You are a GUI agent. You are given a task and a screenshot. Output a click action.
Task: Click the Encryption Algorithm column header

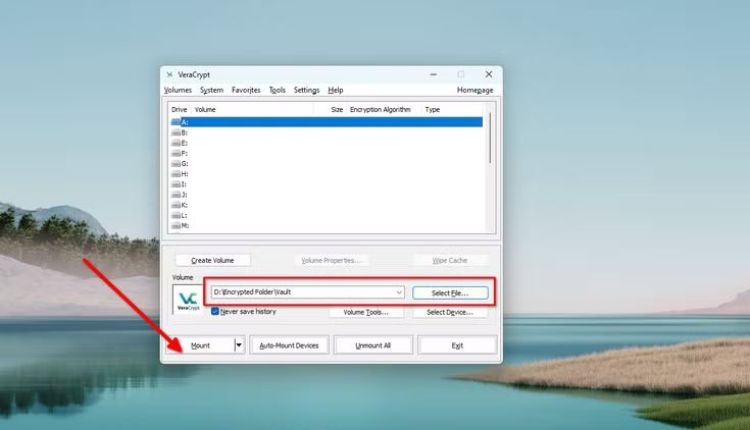[380, 109]
